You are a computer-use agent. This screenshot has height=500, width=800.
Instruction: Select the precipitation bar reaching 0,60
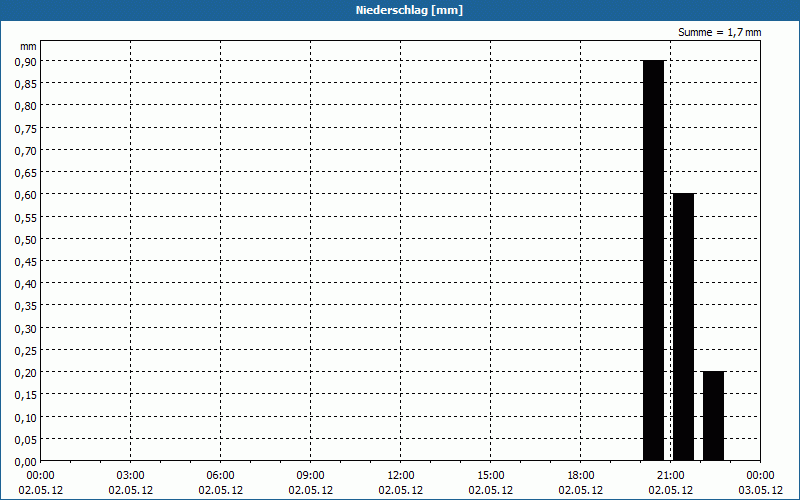click(x=684, y=327)
